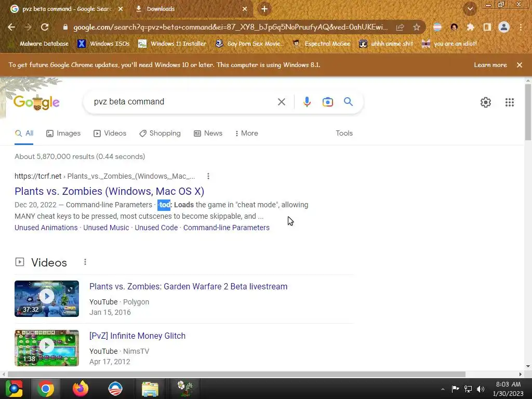Image resolution: width=532 pixels, height=399 pixels.
Task: Start voice search with the microphone
Action: pos(307,102)
